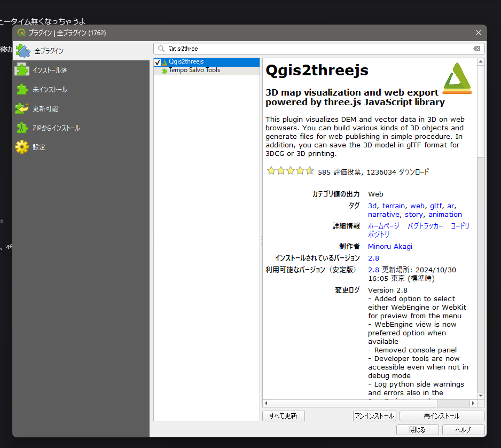Select Tempo Salvo Tools plugin
Screen dimensions: 501x448
206,70
